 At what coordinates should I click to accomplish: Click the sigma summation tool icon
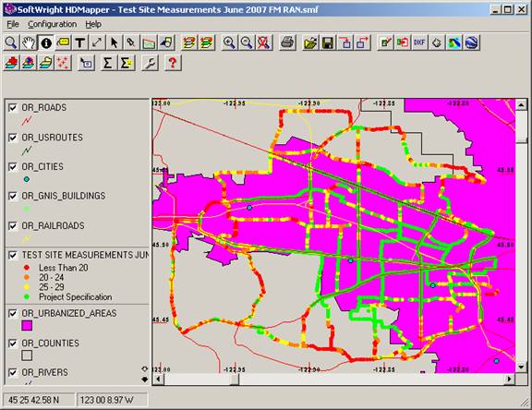point(107,63)
